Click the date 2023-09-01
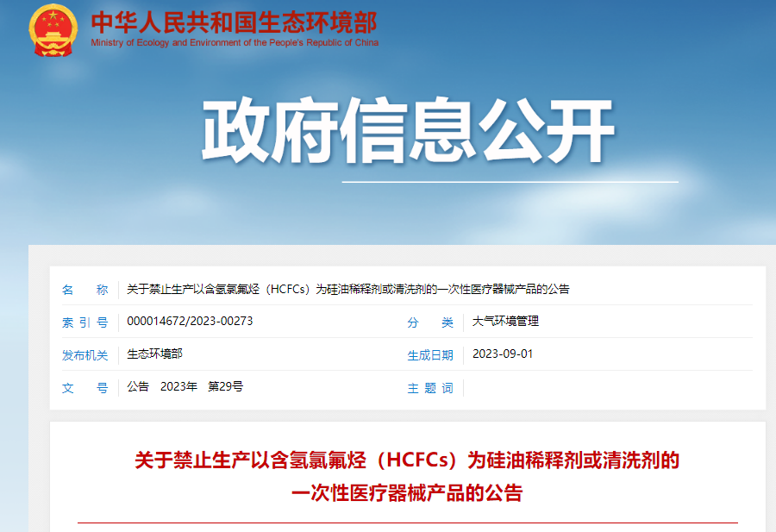Screen dimensions: 776x532 [x=503, y=354]
